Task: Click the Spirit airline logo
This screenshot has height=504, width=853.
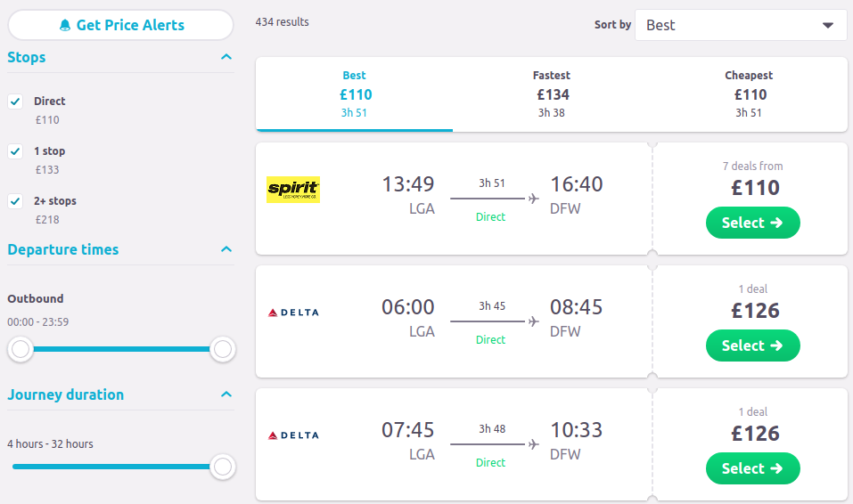Action: [x=293, y=189]
